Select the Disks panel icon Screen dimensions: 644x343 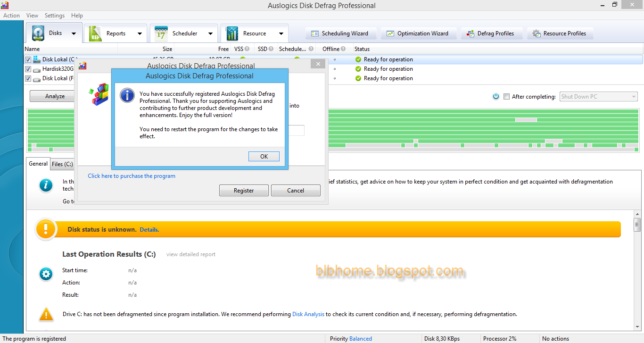click(x=37, y=33)
